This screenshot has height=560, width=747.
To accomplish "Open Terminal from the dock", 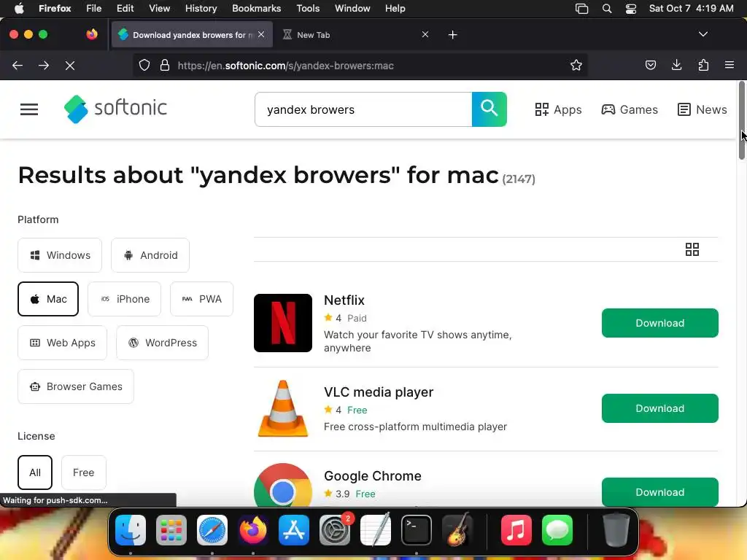I will pos(417,530).
